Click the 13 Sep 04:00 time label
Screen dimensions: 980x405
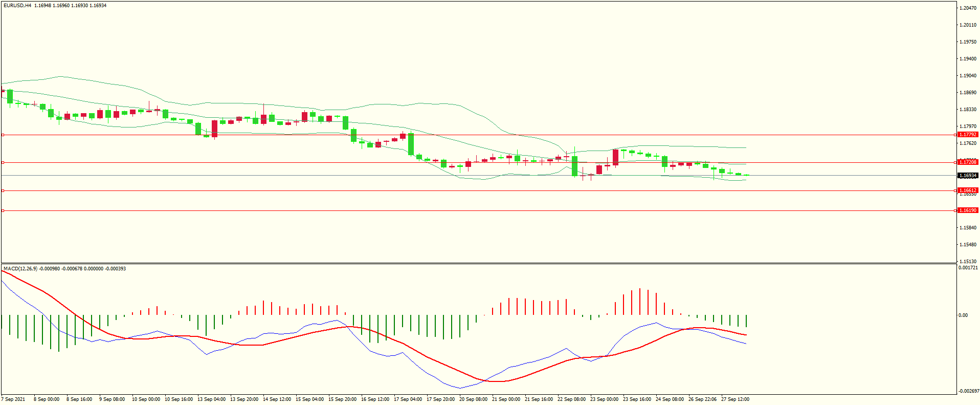211,399
